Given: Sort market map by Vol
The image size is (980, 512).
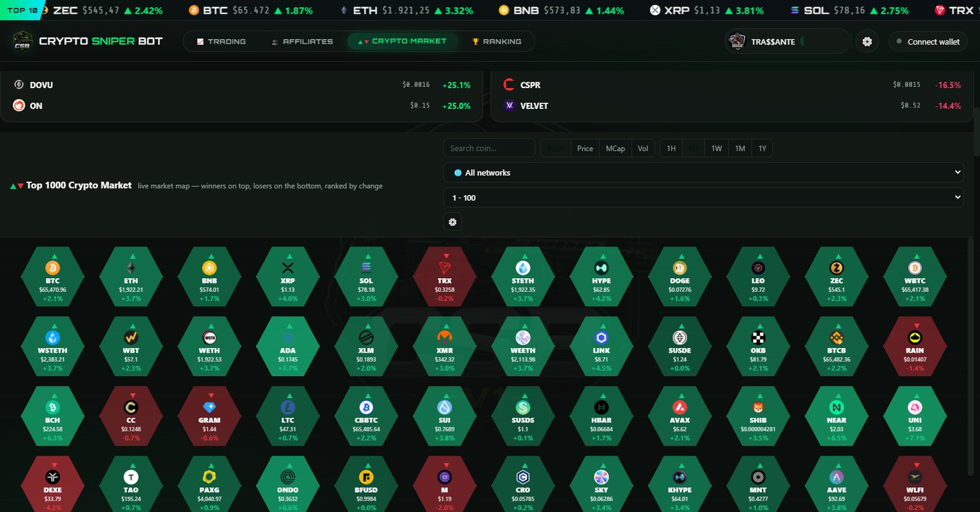Looking at the screenshot, I should (x=642, y=148).
